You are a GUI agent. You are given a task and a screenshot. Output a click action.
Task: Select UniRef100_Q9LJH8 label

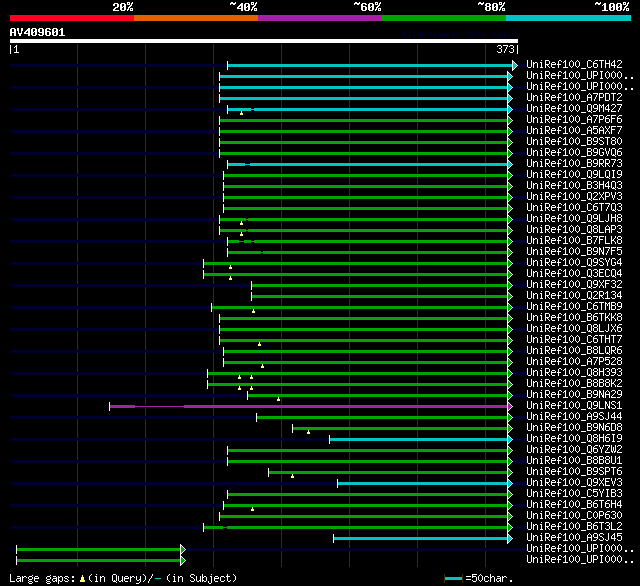tap(574, 219)
